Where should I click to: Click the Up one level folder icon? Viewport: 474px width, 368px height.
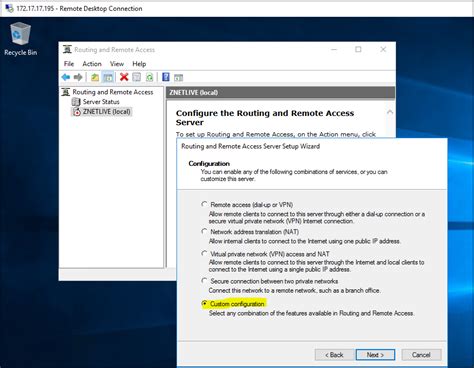[95, 77]
